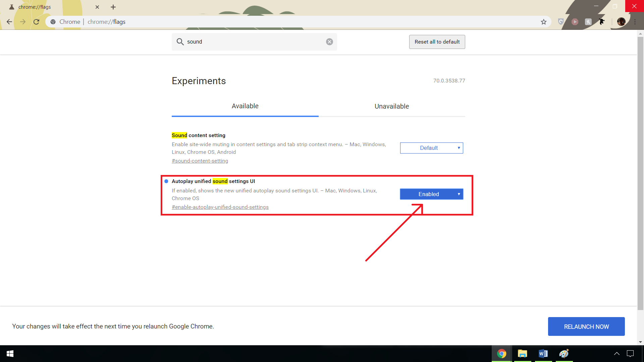This screenshot has width=644, height=362.
Task: Click the red play-button extension icon
Action: click(575, 22)
